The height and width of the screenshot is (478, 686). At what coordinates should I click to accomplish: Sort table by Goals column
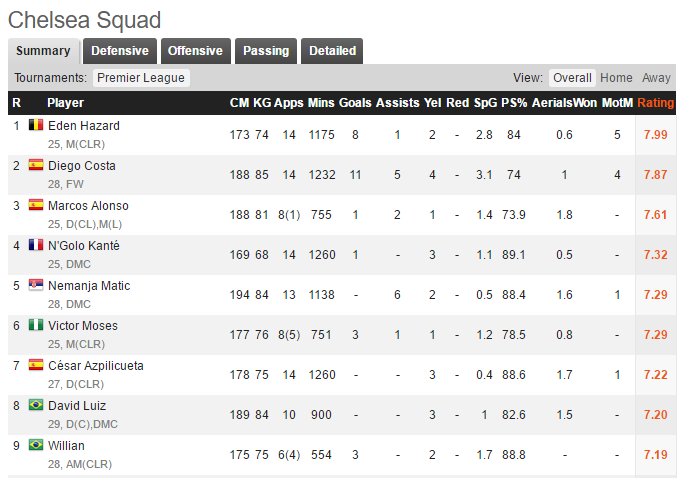click(x=355, y=103)
